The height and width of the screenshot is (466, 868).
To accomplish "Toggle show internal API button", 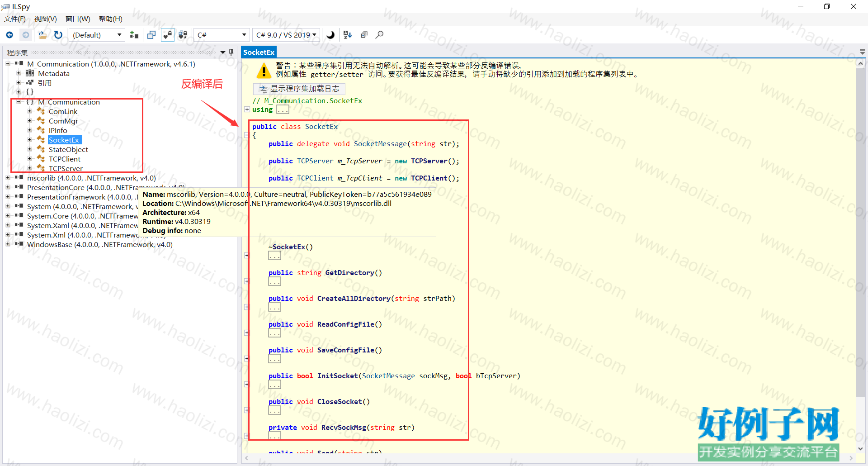I will [167, 35].
